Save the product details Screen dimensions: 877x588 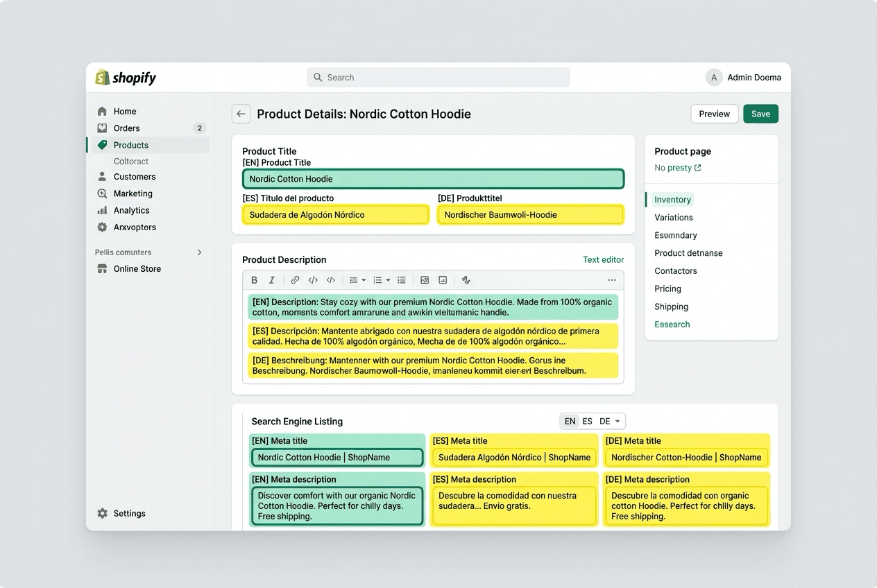click(760, 114)
